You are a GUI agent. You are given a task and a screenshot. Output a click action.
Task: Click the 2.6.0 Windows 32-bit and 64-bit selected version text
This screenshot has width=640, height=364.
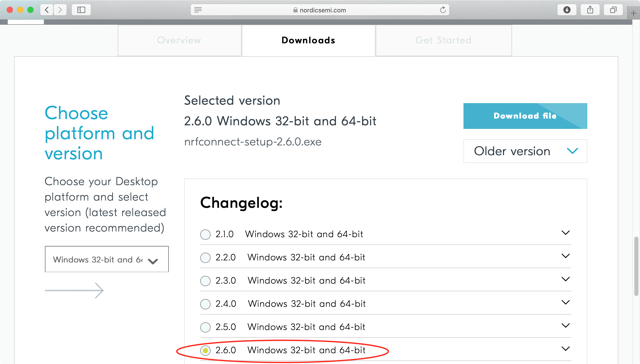[280, 121]
